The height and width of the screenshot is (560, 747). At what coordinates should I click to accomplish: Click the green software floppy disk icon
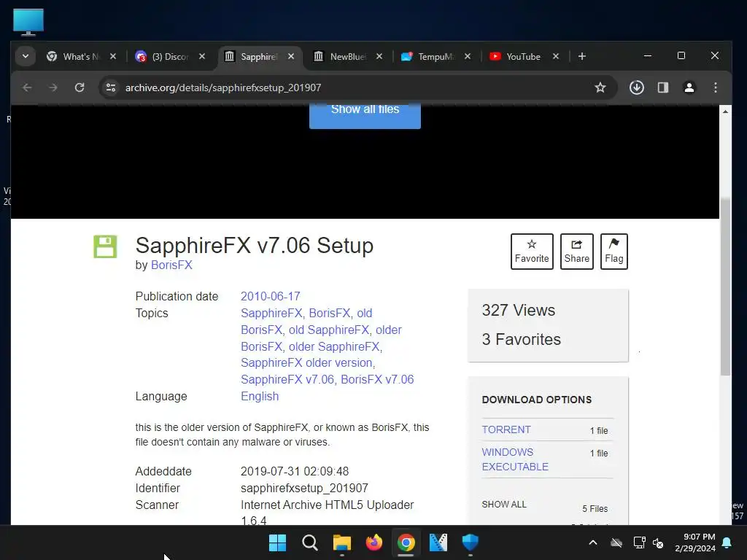[105, 246]
